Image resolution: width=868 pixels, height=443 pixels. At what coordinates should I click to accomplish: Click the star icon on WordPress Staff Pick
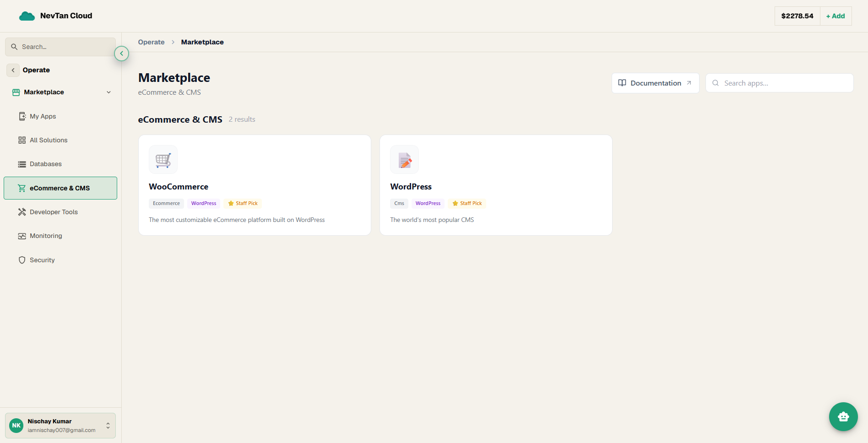point(455,203)
